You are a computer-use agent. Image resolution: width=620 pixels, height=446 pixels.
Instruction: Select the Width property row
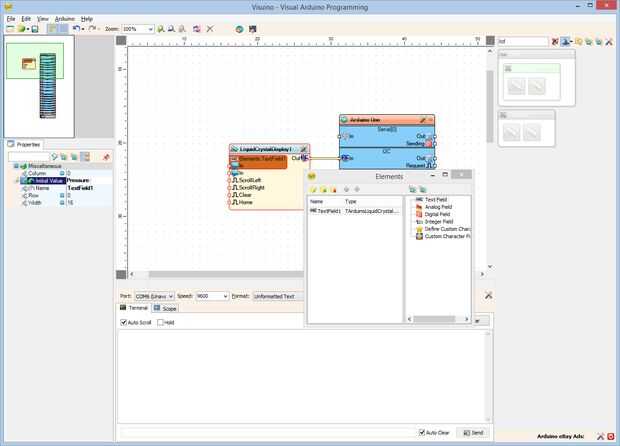[63, 203]
